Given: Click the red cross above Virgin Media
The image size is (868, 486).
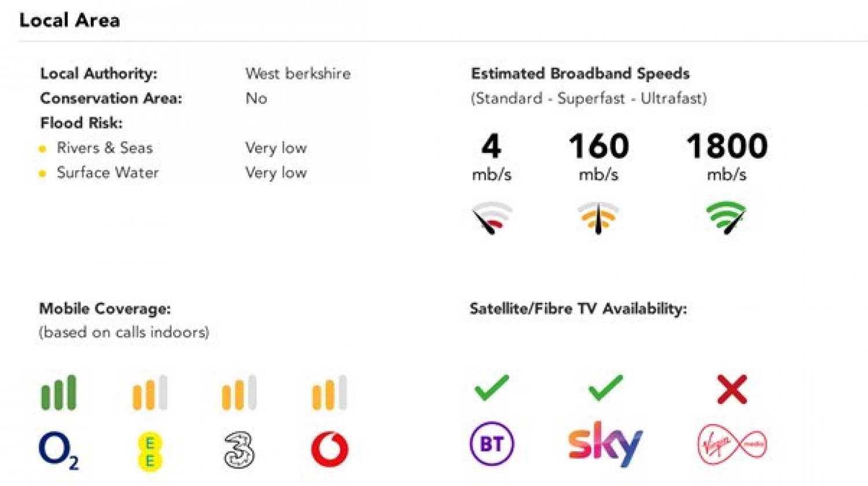Looking at the screenshot, I should click(x=732, y=389).
